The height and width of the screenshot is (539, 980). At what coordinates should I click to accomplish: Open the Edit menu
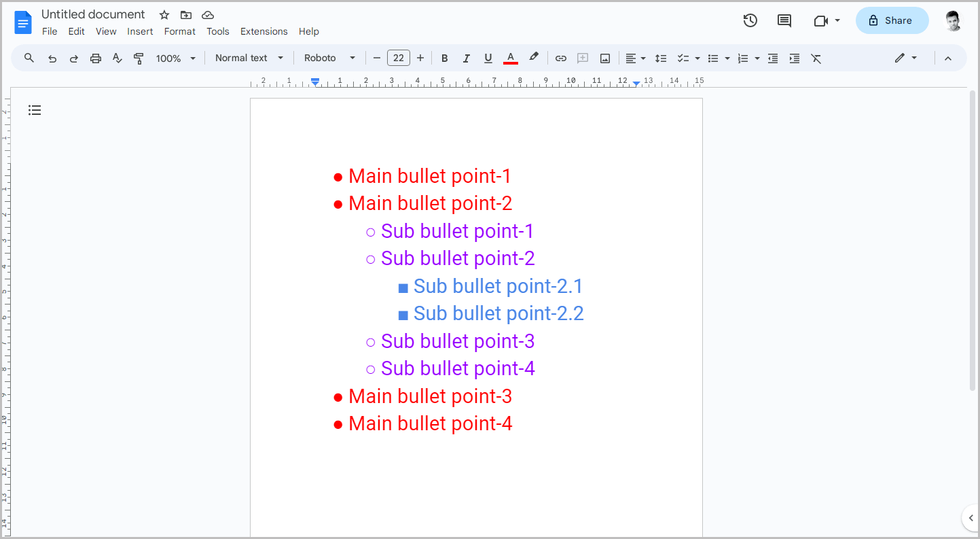click(x=77, y=31)
